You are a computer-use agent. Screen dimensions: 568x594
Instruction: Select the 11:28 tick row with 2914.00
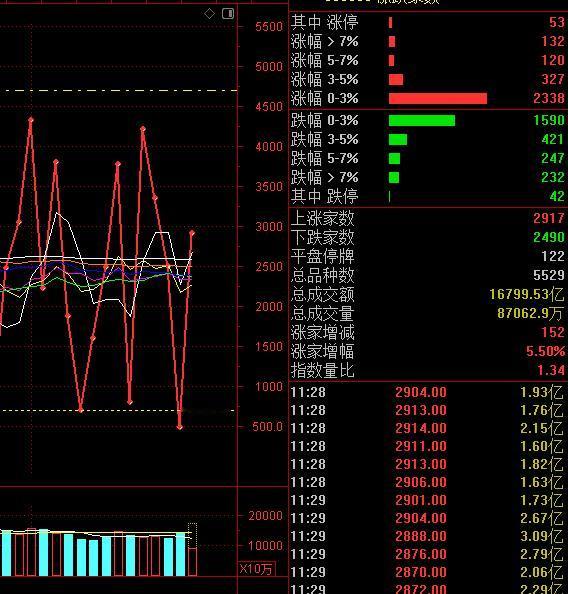click(428, 428)
